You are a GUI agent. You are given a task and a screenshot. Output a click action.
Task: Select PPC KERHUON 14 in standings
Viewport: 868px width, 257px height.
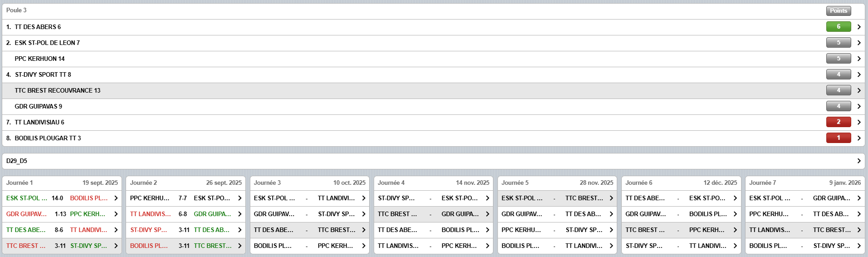point(39,59)
